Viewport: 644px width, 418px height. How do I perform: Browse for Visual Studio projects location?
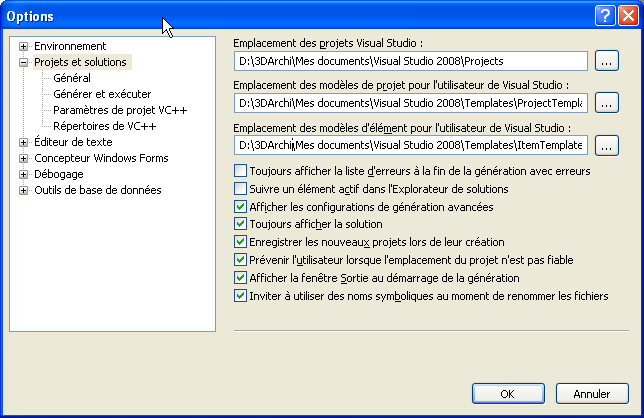pyautogui.click(x=605, y=61)
